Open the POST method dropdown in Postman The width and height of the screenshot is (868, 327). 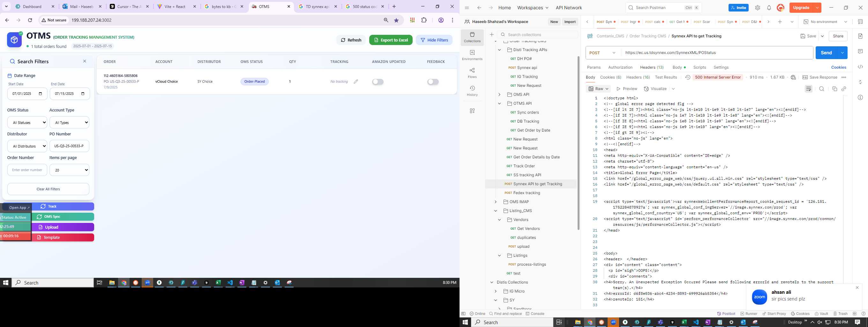tap(603, 53)
